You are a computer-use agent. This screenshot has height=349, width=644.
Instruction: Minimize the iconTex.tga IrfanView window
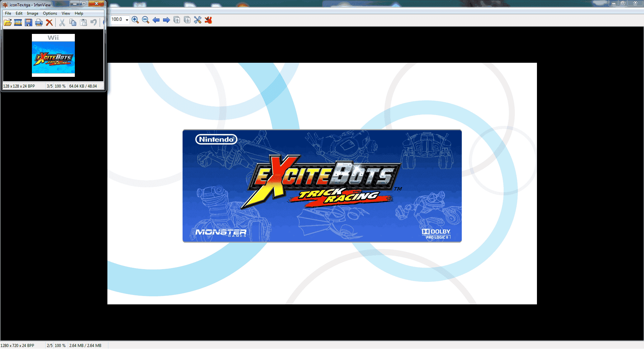pyautogui.click(x=75, y=3)
